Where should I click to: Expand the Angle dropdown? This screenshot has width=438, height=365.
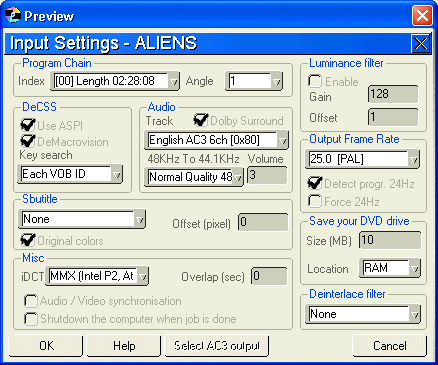point(254,81)
